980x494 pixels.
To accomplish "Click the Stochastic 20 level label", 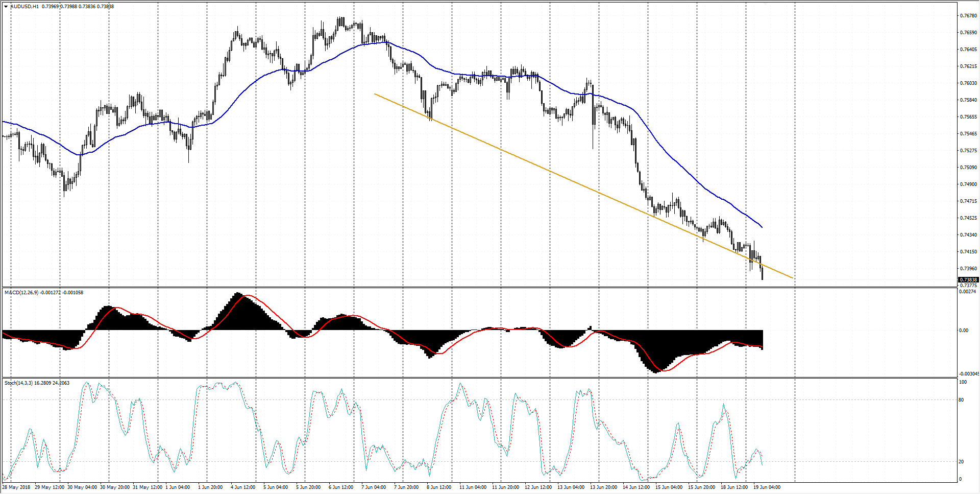I will tap(961, 462).
